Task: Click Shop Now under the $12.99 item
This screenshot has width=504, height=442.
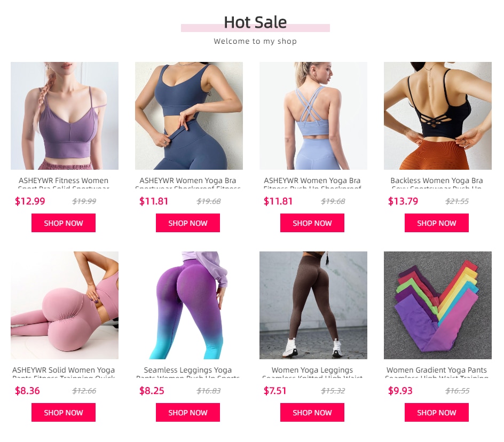Action: [x=64, y=223]
